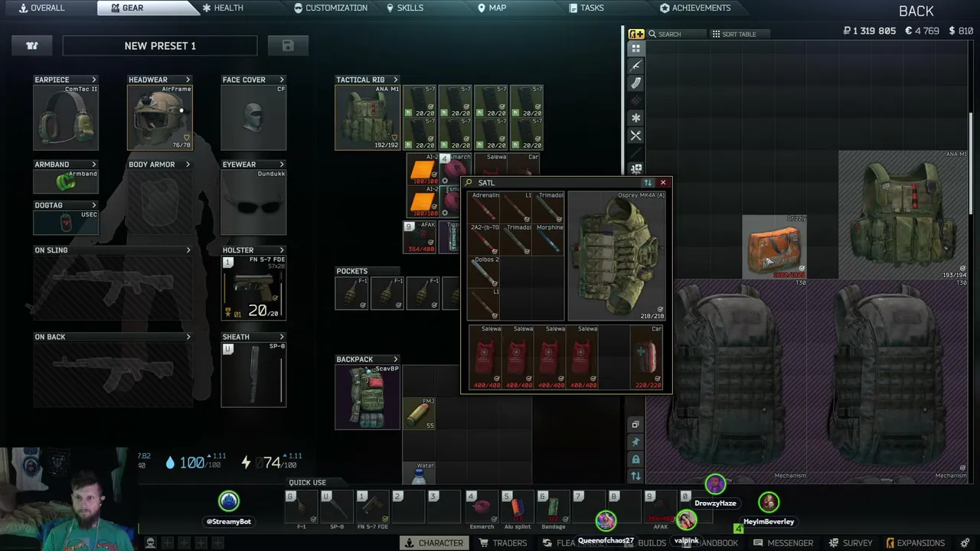
Task: Select the Car first aid kit
Action: point(647,357)
